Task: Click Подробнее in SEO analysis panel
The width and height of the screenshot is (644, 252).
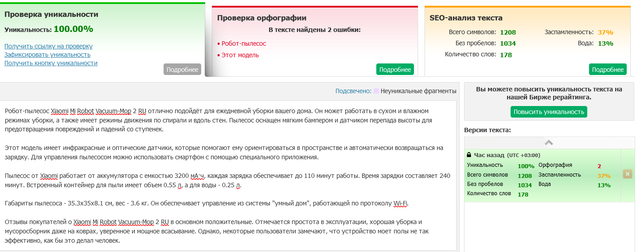Action: [x=608, y=70]
